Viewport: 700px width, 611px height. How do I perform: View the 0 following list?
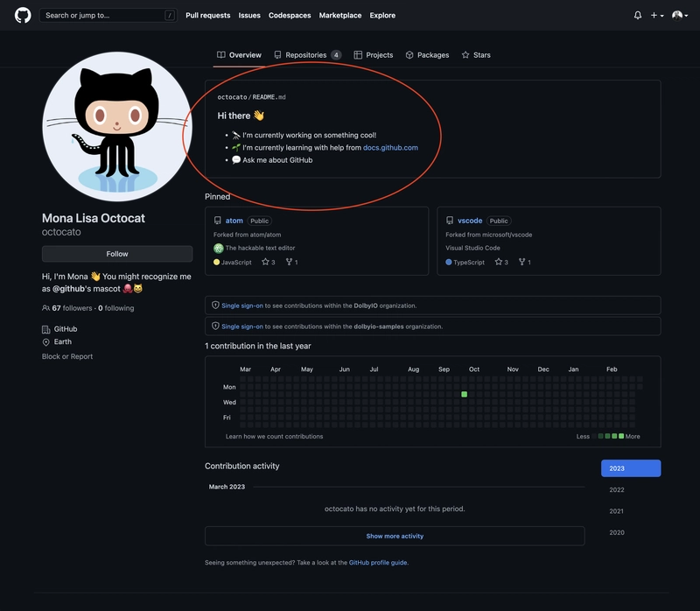pos(116,308)
